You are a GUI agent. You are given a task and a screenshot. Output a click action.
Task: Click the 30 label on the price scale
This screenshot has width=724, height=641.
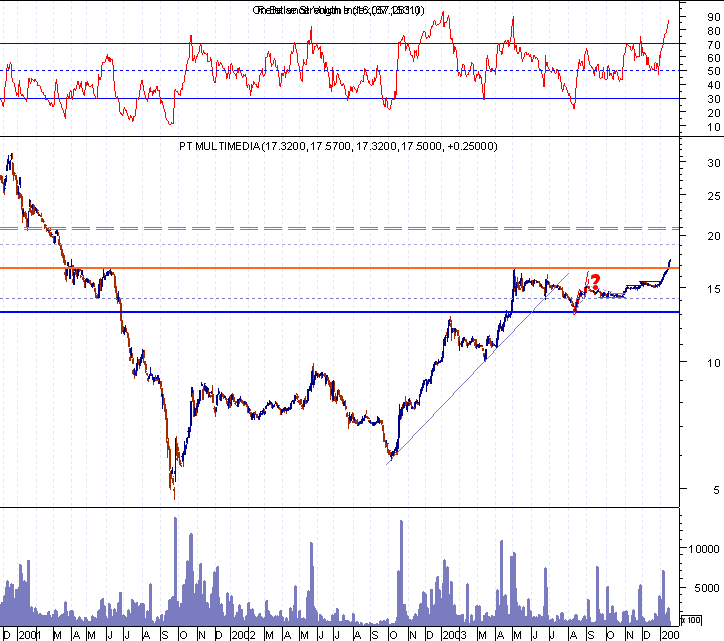point(713,163)
